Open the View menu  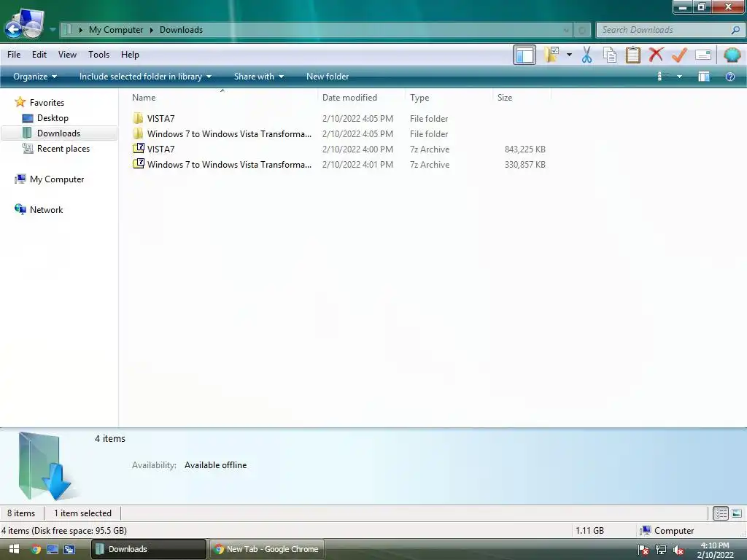coord(67,54)
